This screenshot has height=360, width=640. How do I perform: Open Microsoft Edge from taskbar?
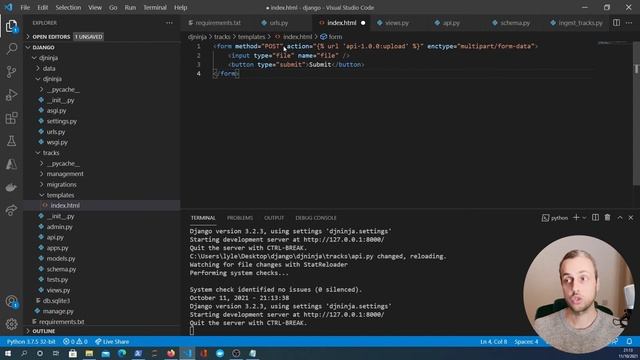122,353
